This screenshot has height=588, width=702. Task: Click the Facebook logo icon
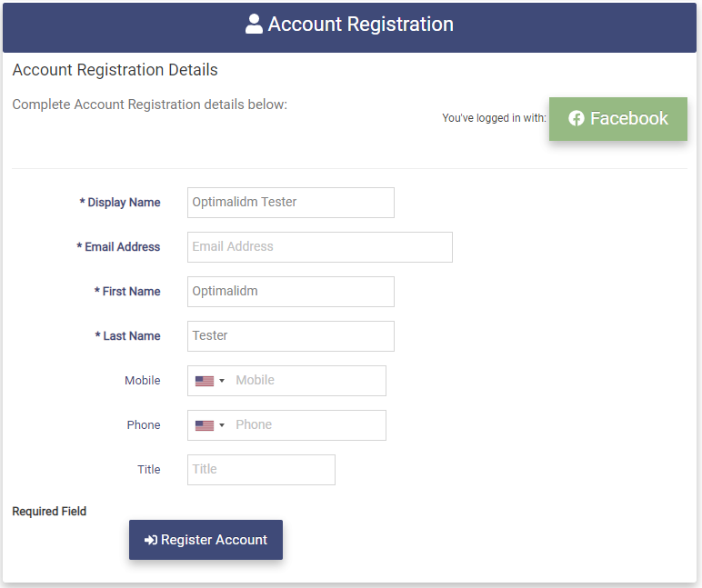576,119
